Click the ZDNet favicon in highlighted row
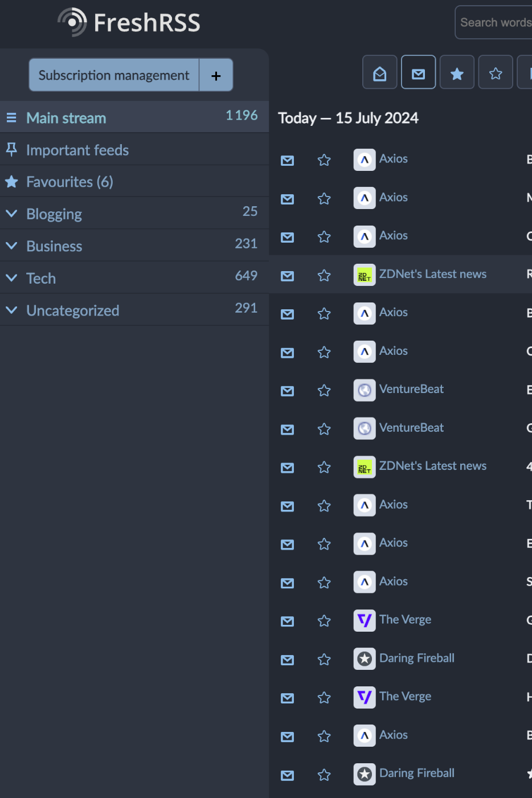 coord(365,276)
